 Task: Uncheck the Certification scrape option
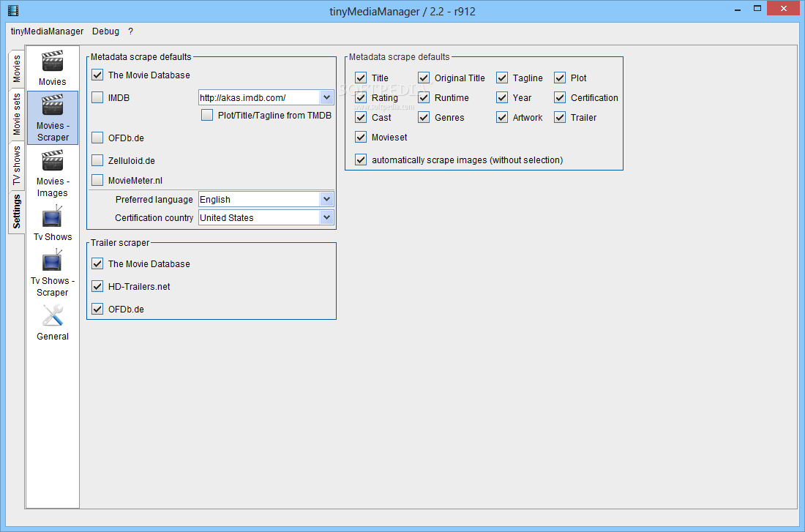point(560,97)
